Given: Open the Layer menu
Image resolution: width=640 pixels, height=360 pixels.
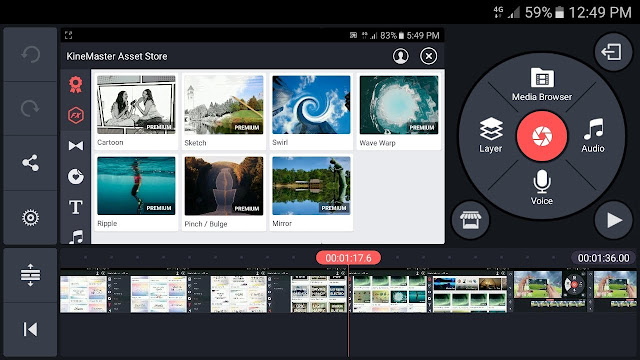Looking at the screenshot, I should pyautogui.click(x=491, y=135).
